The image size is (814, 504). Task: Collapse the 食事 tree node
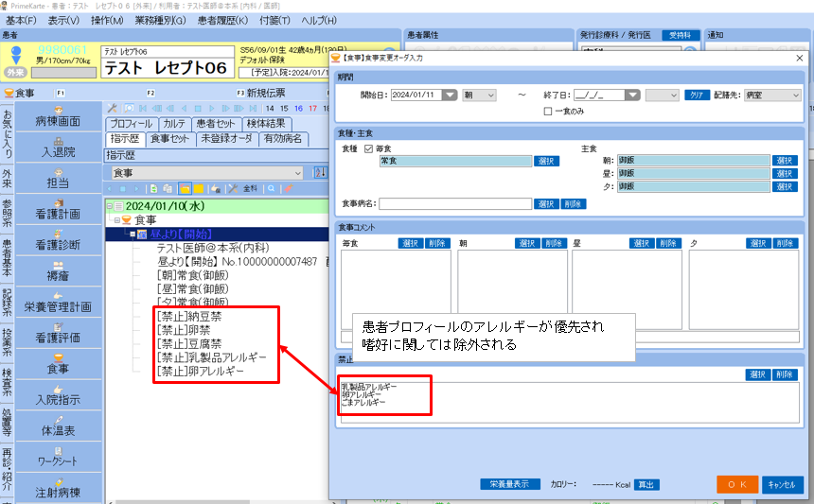coord(117,220)
